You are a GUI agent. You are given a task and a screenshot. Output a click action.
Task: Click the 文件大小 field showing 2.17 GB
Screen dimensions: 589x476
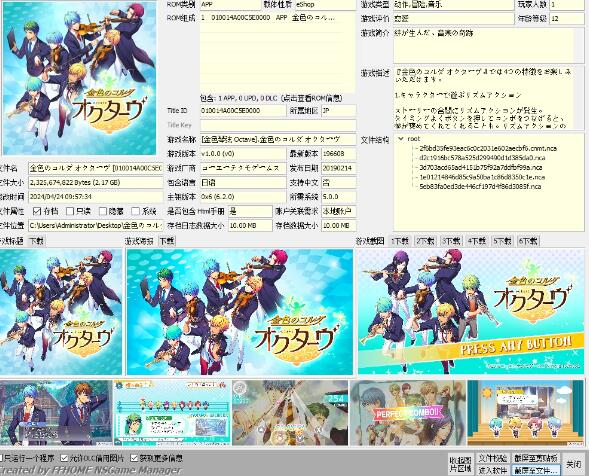95,183
